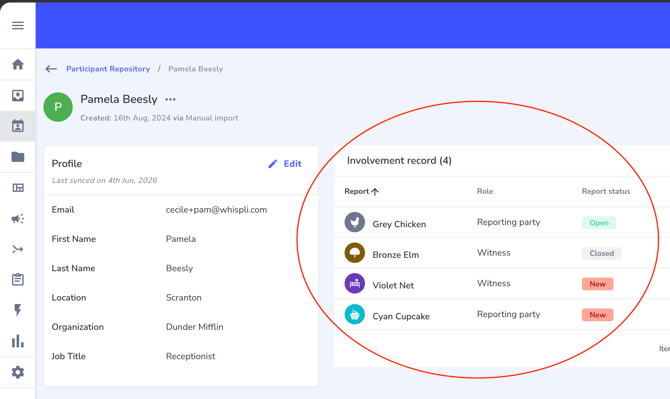Open the merge arrows sidebar icon

18,249
